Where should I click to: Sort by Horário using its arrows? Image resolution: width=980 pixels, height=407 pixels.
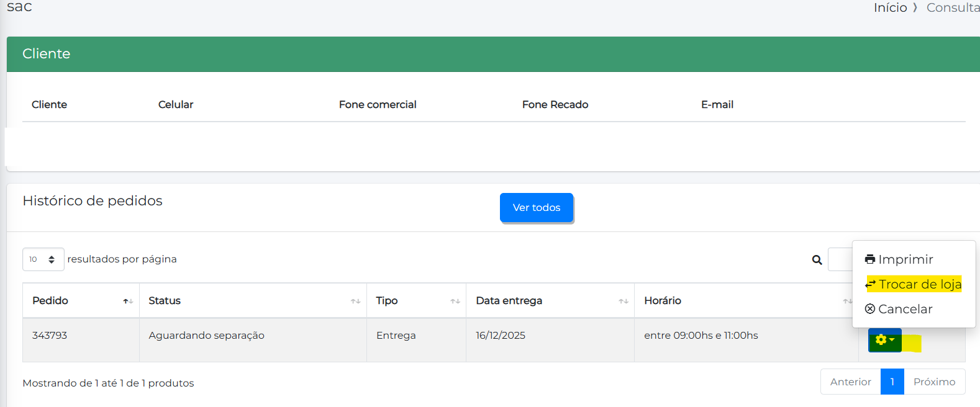click(847, 301)
